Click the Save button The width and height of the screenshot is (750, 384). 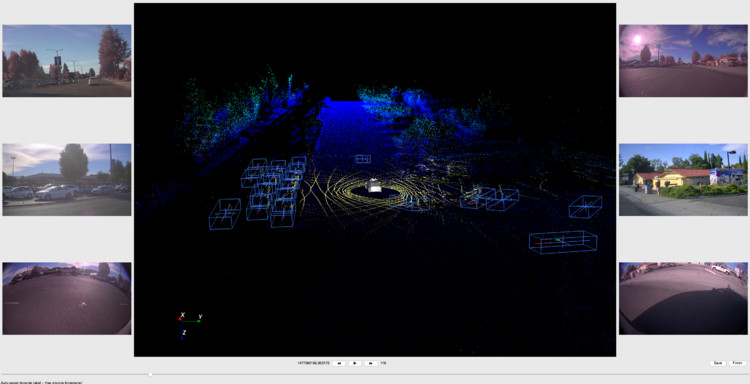[717, 363]
